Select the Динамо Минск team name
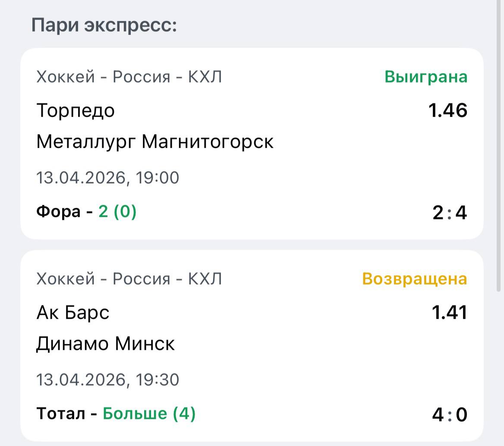This screenshot has width=504, height=446. 106,344
